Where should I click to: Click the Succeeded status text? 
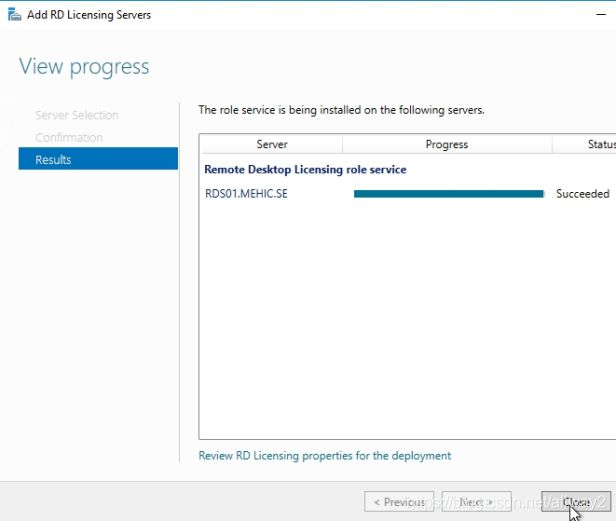(583, 194)
